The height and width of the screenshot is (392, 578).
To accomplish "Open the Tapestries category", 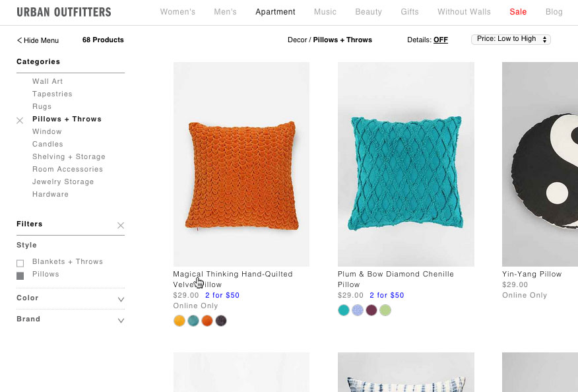I will tap(52, 94).
